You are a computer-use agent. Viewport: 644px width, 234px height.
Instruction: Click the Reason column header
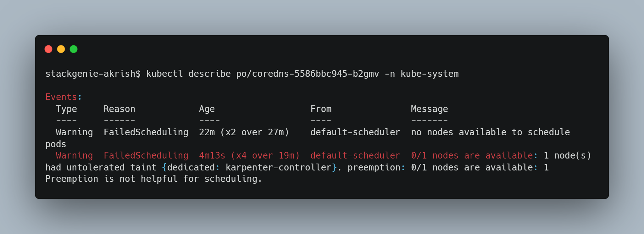tap(119, 109)
